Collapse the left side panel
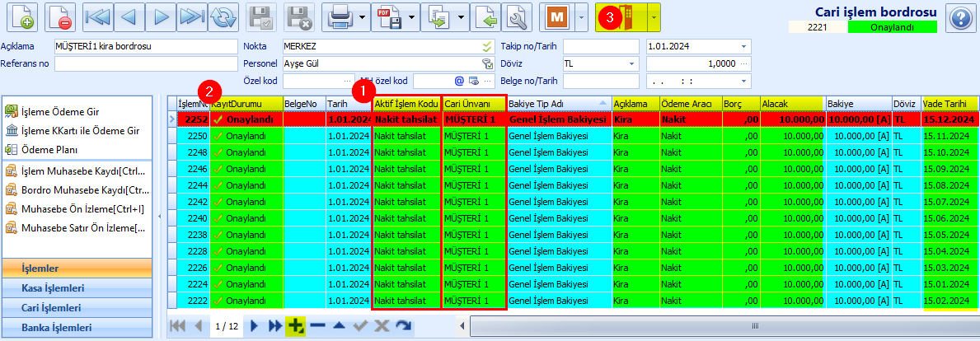 [159, 217]
